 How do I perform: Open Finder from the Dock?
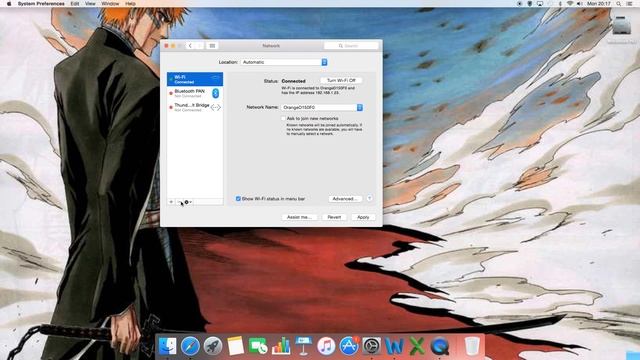[x=167, y=346]
